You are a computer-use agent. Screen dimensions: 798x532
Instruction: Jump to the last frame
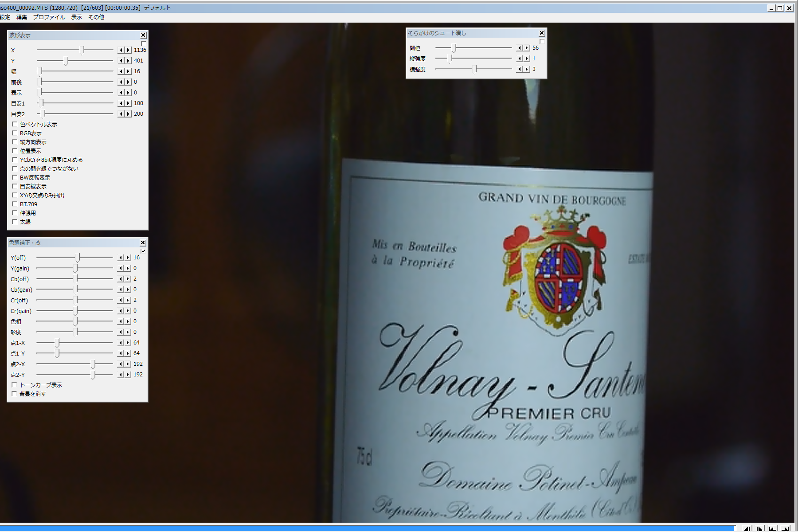coord(786,528)
